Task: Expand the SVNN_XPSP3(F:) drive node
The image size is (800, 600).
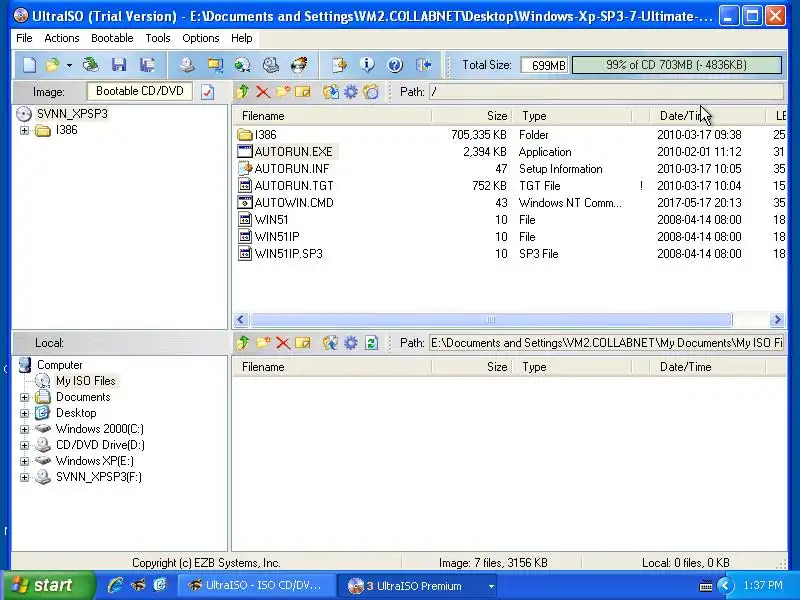Action: [x=24, y=477]
